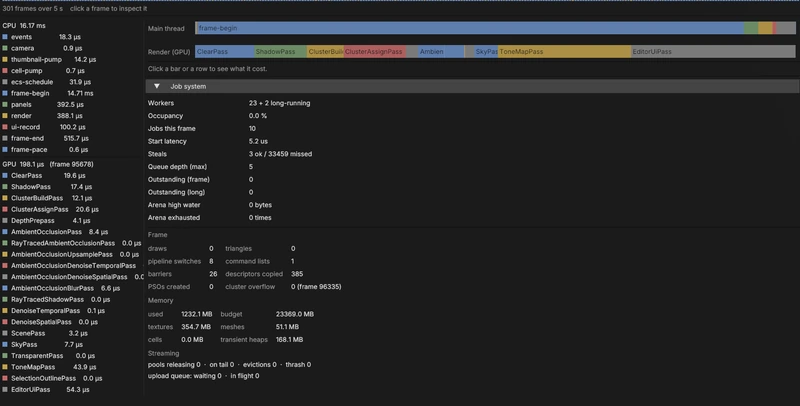Select the EditorUiPass GPU row in list
Viewport: 800px width, 406px height.
point(46,389)
